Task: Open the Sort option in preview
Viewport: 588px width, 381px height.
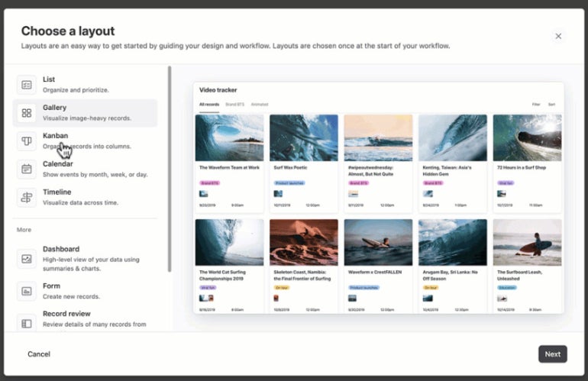Action: (x=551, y=104)
